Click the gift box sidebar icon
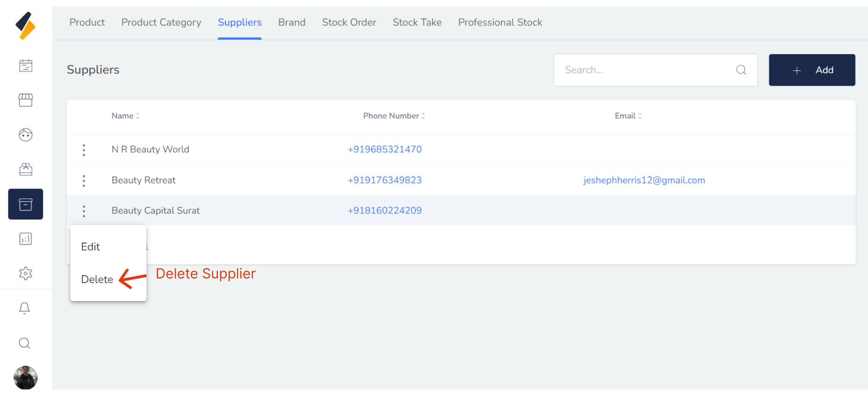Image resolution: width=868 pixels, height=396 pixels. [26, 170]
